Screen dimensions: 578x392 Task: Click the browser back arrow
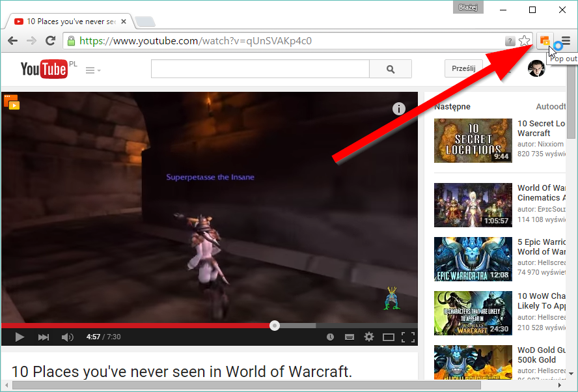point(12,40)
